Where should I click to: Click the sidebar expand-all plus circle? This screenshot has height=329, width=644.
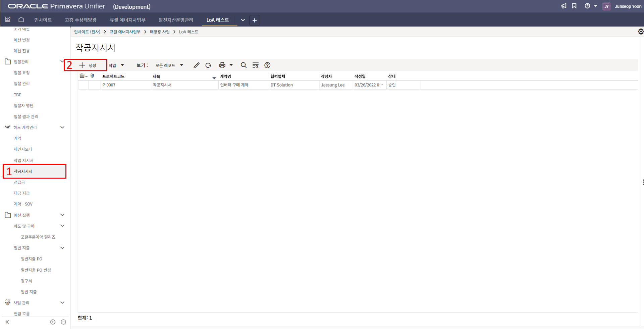click(x=53, y=322)
